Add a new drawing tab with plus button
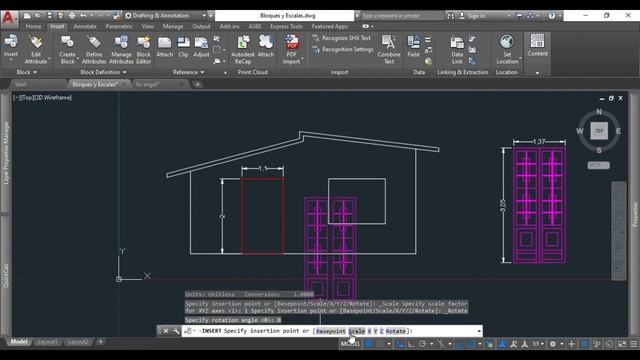 pyautogui.click(x=198, y=84)
